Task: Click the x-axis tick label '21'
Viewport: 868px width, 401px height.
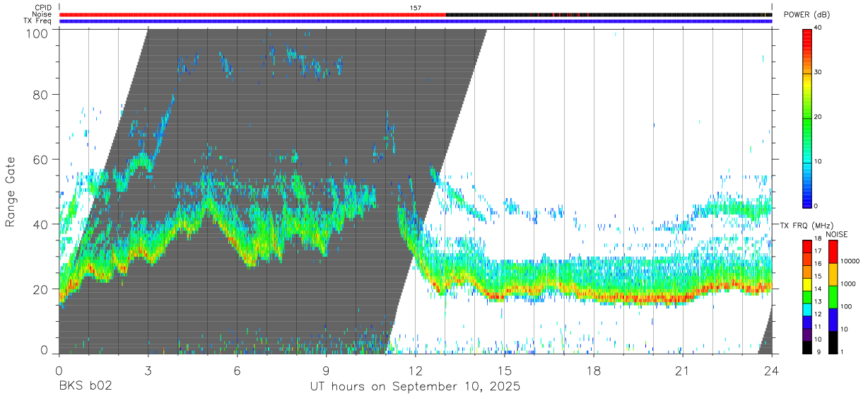Action: tap(683, 370)
